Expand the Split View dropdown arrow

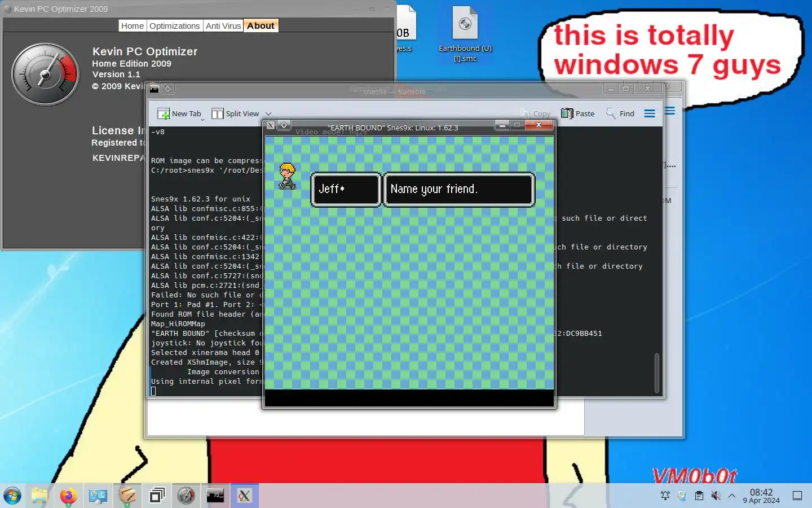(268, 114)
